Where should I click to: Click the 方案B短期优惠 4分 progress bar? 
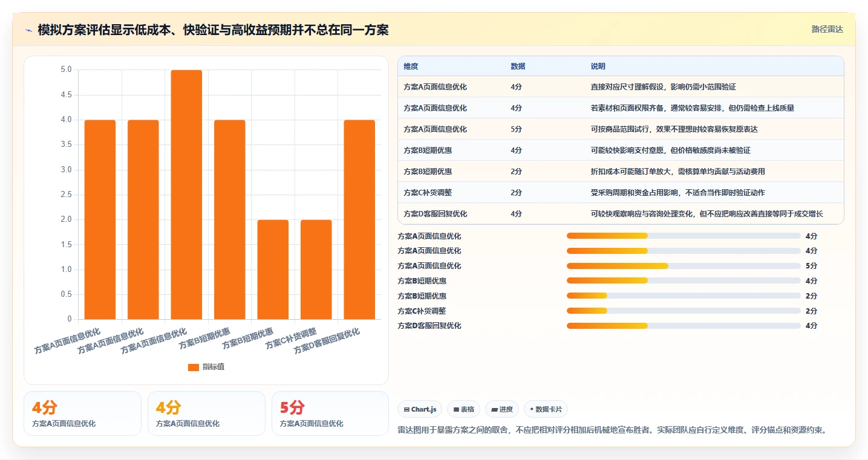[684, 280]
